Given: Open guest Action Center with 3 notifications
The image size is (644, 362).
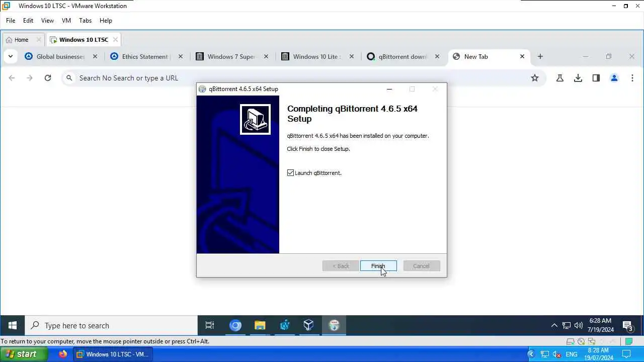Looking at the screenshot, I should coord(628,326).
